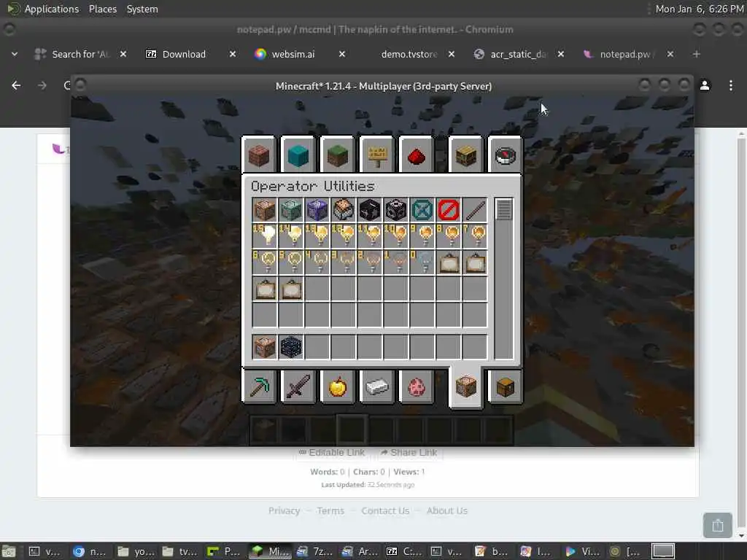This screenshot has height=560, width=747.
Task: Switch to the Download Chromium tab
Action: (184, 54)
